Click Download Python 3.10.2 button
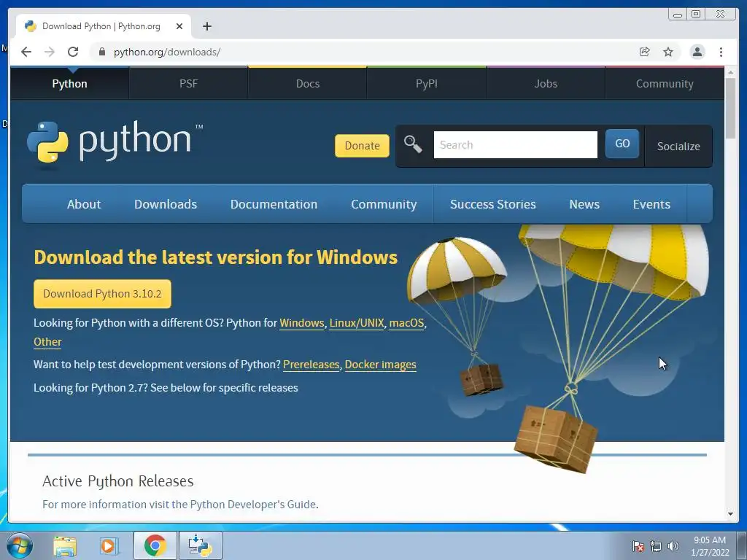 [102, 294]
